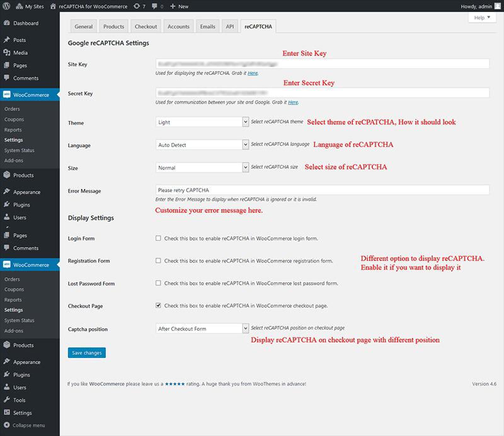The height and width of the screenshot is (436, 504).
Task: Click the Error Message text field
Action: 322,190
